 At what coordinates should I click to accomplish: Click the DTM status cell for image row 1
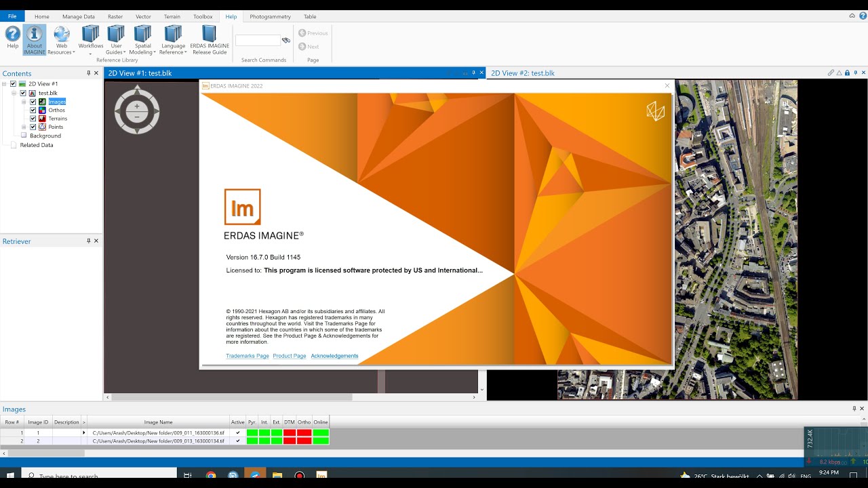click(290, 432)
